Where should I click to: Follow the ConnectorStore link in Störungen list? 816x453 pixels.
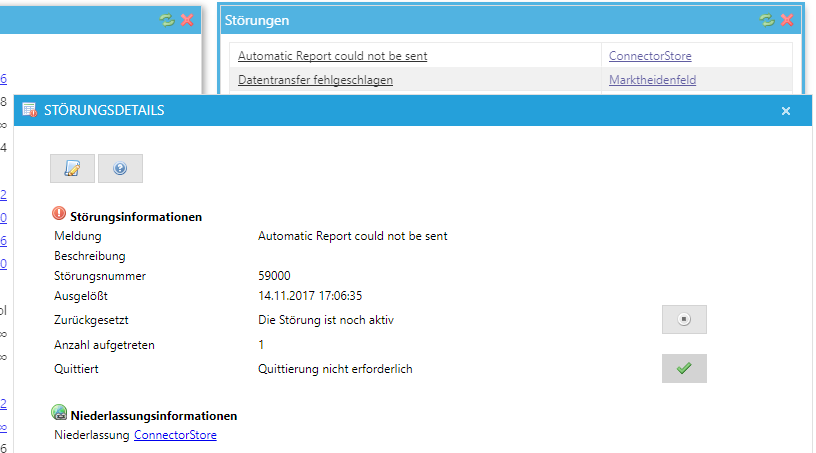[650, 56]
